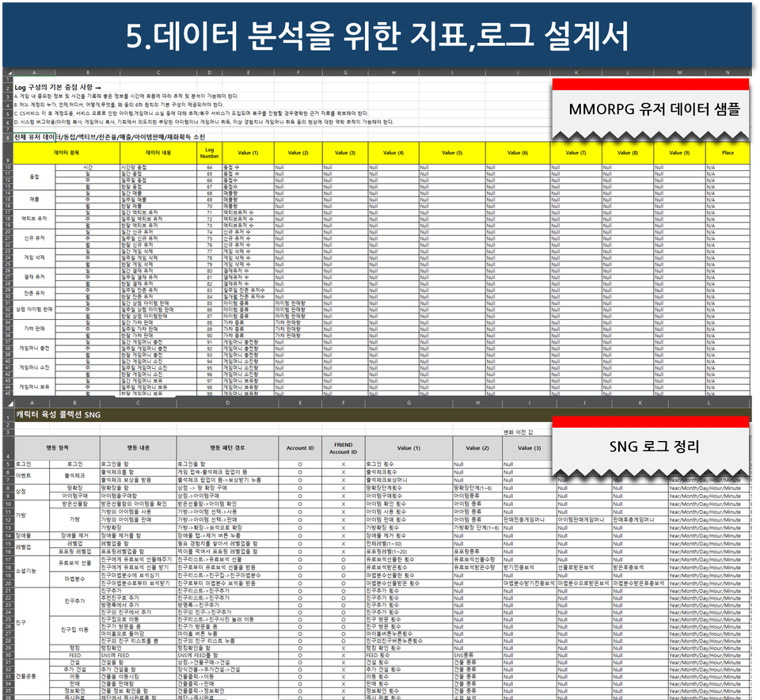Click the '가방->아이템 선택->판매' path cell
760x700 pixels.
(x=227, y=519)
